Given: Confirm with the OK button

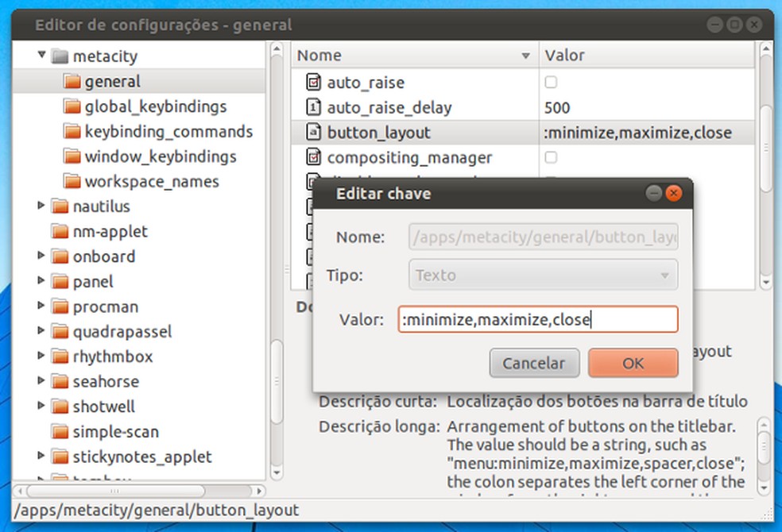Looking at the screenshot, I should [x=633, y=363].
